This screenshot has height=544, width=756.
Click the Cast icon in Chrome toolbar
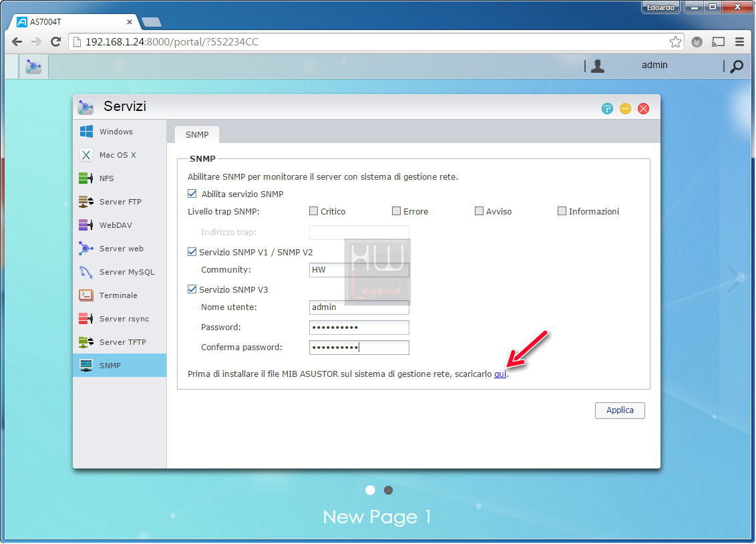(718, 42)
